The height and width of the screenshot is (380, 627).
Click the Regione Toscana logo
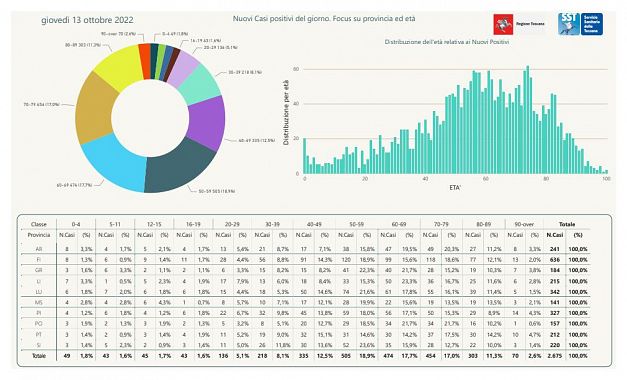click(x=520, y=24)
